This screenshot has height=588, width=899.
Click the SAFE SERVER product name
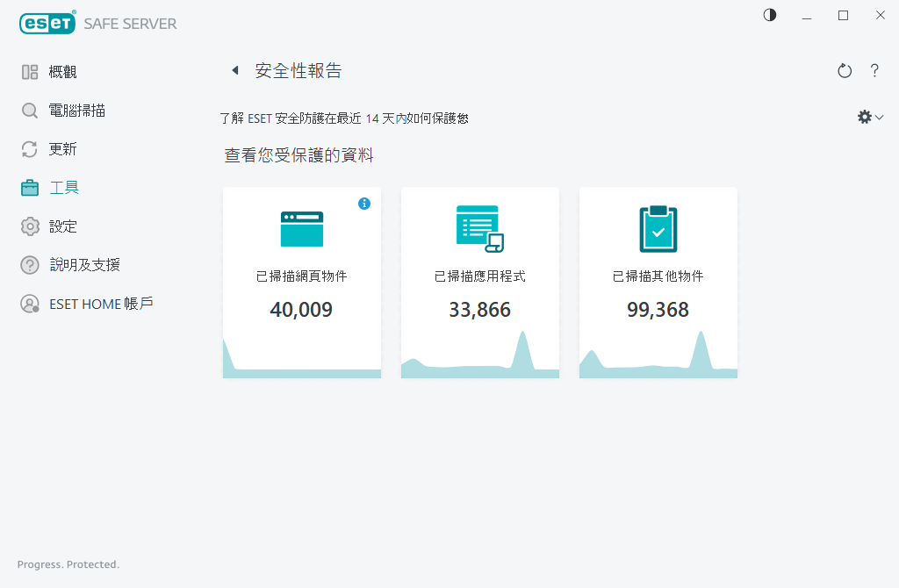[x=130, y=24]
